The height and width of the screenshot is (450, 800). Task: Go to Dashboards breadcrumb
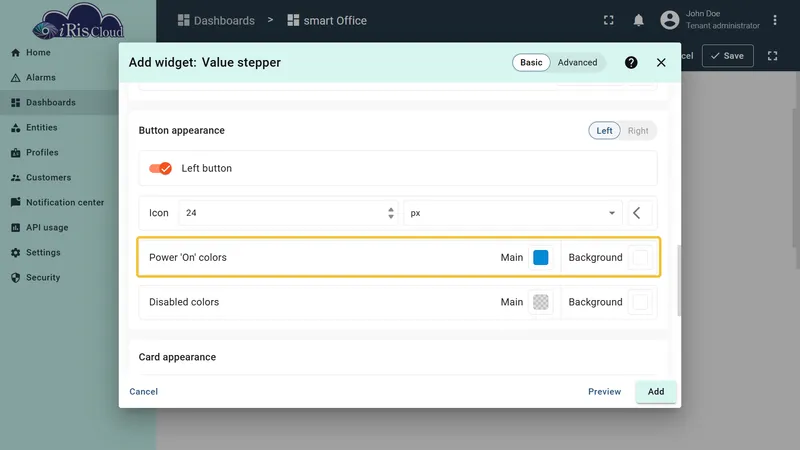pyautogui.click(x=216, y=20)
